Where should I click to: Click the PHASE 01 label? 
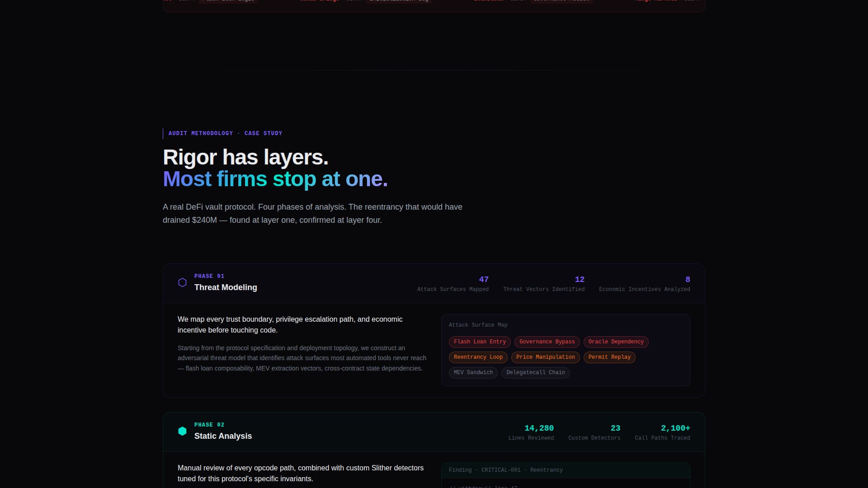pos(209,276)
